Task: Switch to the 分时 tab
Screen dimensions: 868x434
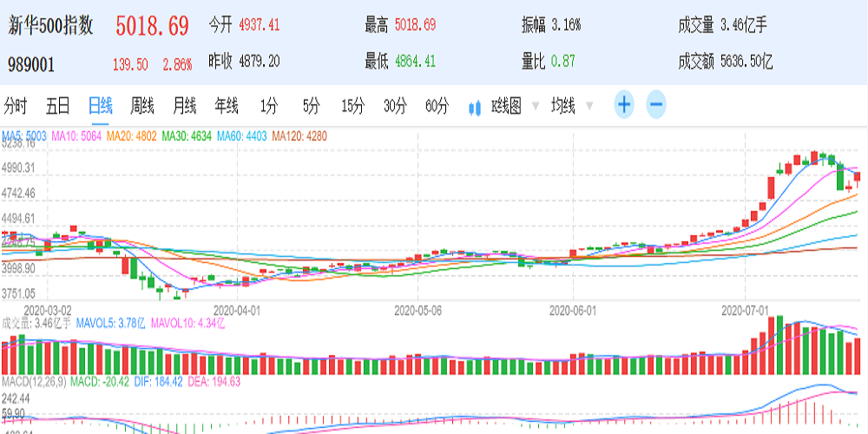Action: coord(16,107)
